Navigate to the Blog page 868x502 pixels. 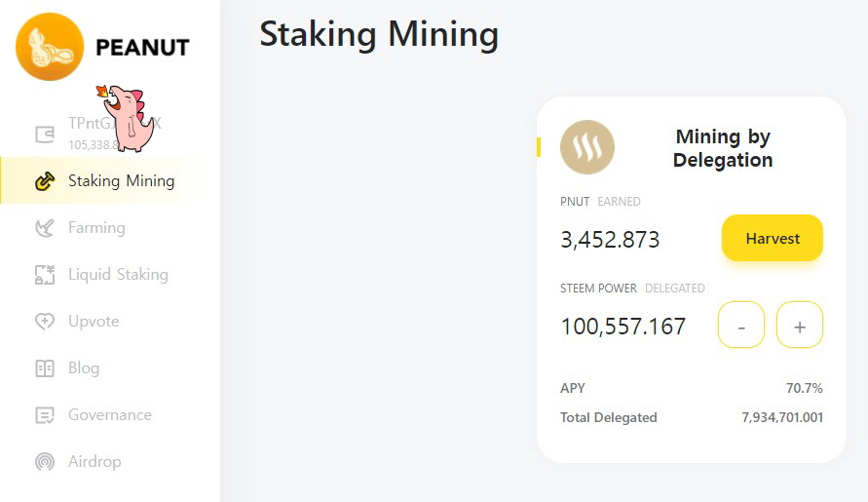pyautogui.click(x=84, y=368)
